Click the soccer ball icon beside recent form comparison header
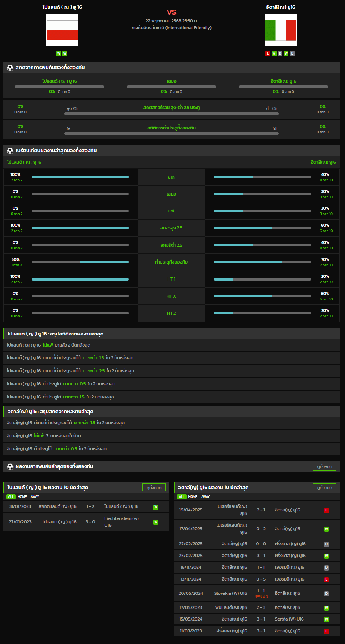345x644 pixels. [x=10, y=151]
